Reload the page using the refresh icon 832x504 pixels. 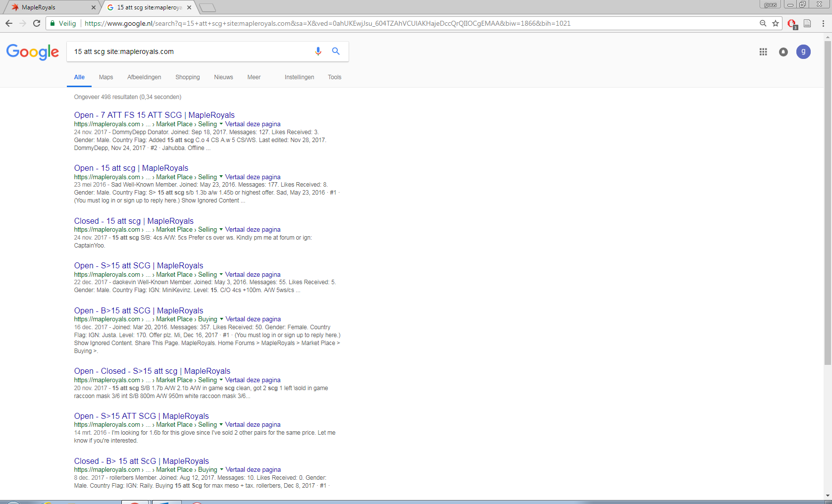coord(37,23)
